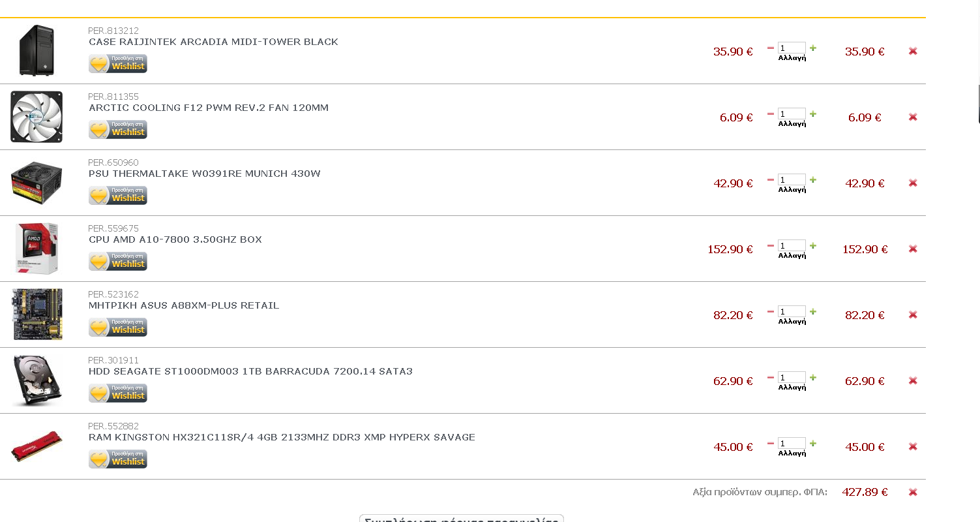Add AMD A10-7800 CPU to Wishlist
Viewport: 980px width, 522px height.
pos(118,262)
